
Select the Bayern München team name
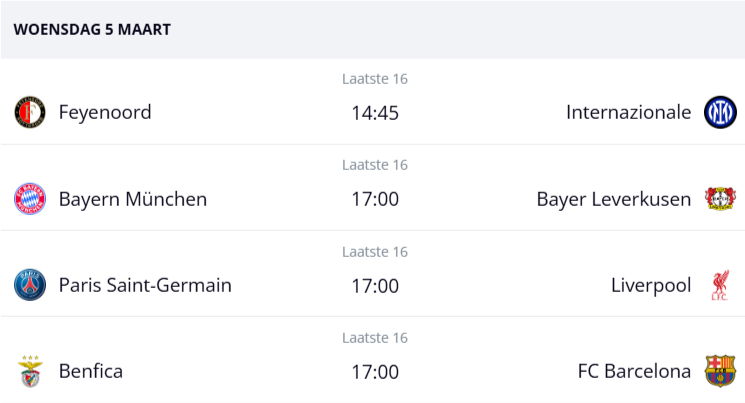tap(133, 199)
